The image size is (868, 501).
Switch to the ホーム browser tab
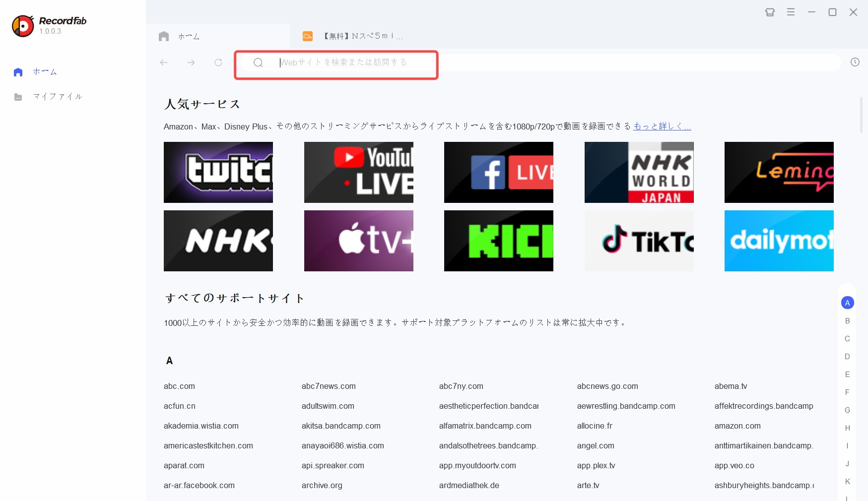pos(189,36)
